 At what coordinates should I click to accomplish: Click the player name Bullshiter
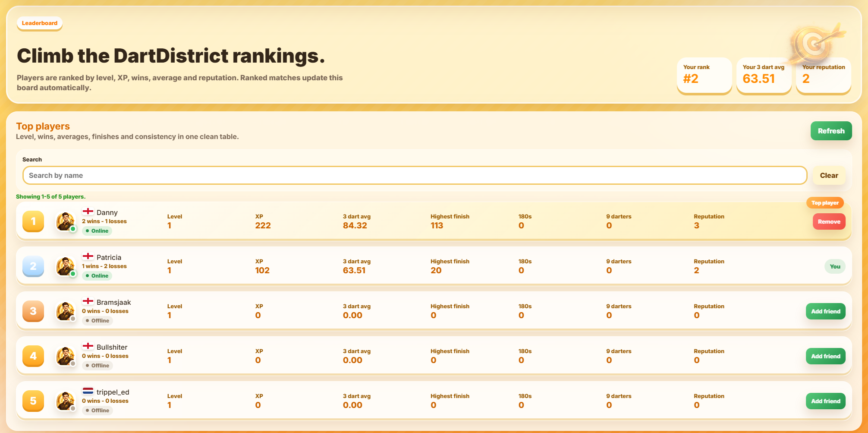tap(112, 347)
